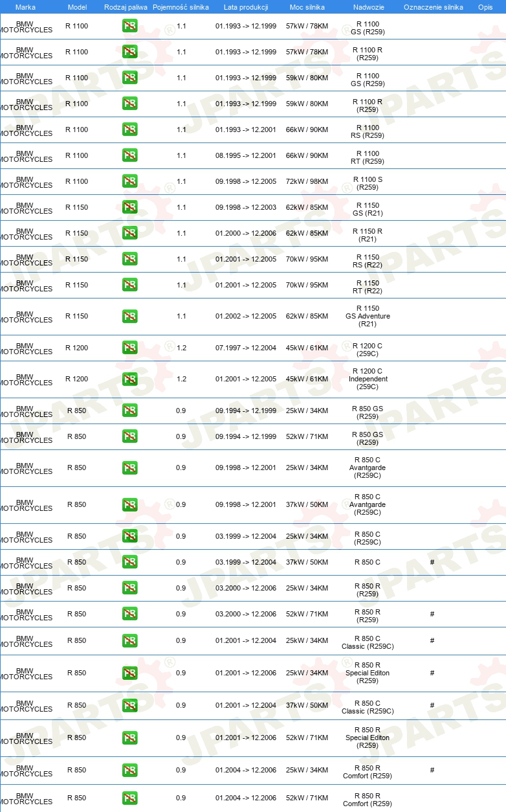
Task: Select production dates 01.2000 -> 12.2006
Action: pyautogui.click(x=246, y=233)
